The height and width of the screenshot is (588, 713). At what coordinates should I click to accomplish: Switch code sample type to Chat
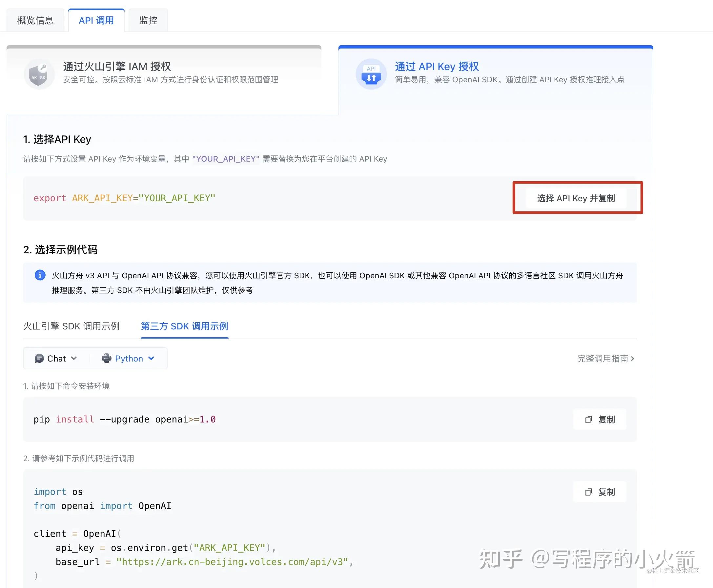(56, 358)
